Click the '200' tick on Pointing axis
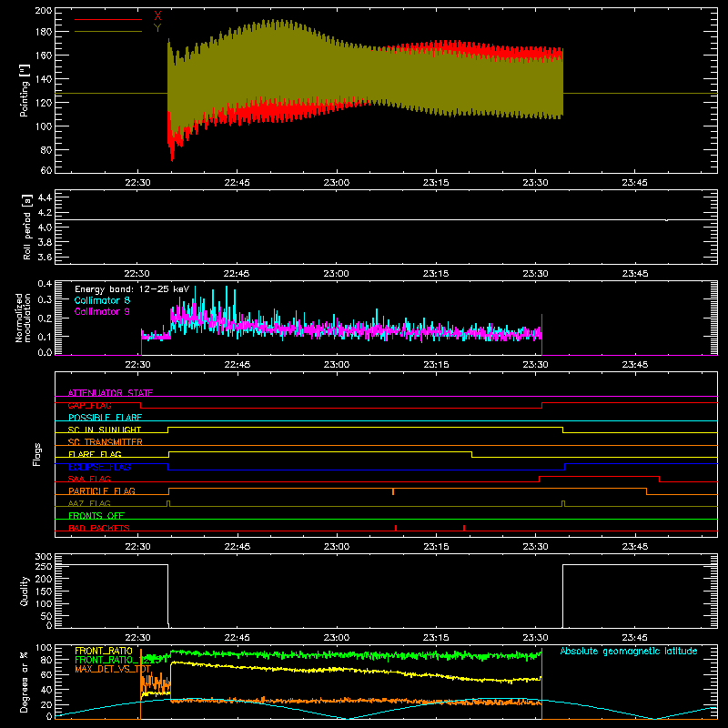The width and height of the screenshot is (728, 728). [x=44, y=11]
